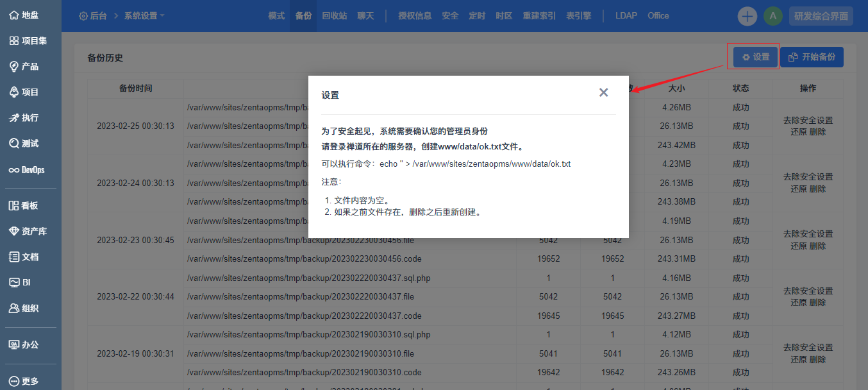868x390 pixels.
Task: Open the green user avatar A
Action: [772, 16]
